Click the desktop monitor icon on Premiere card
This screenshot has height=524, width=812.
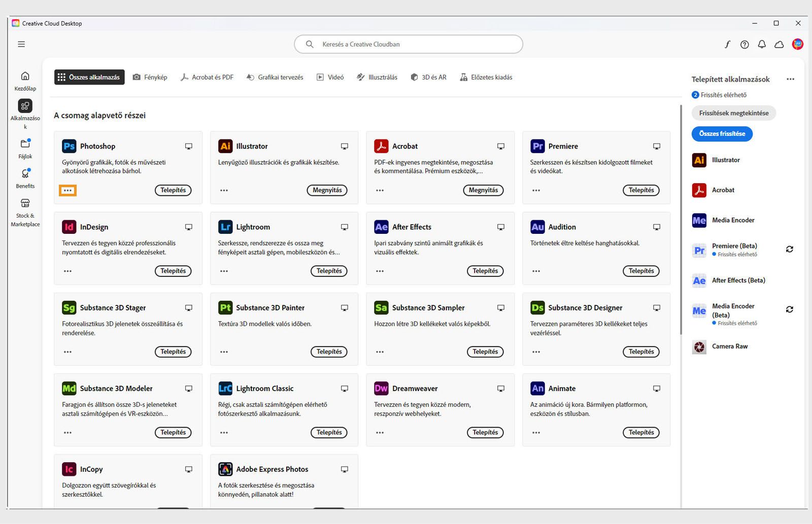pyautogui.click(x=657, y=146)
